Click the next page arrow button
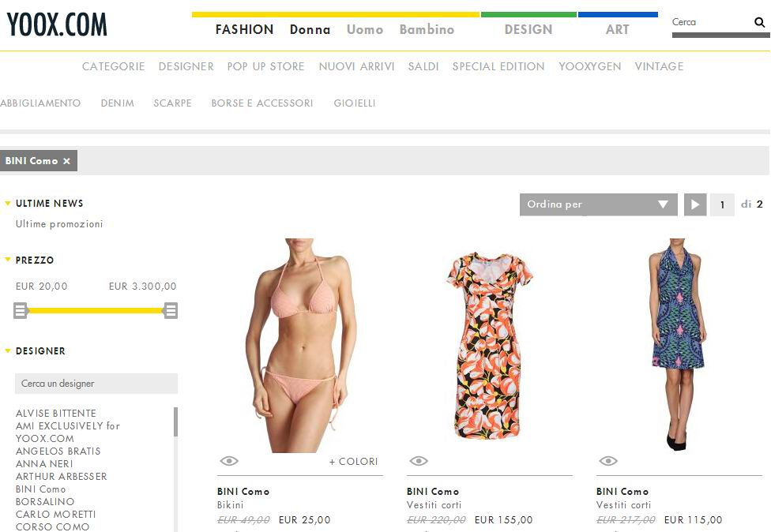The height and width of the screenshot is (532, 771). coord(695,204)
